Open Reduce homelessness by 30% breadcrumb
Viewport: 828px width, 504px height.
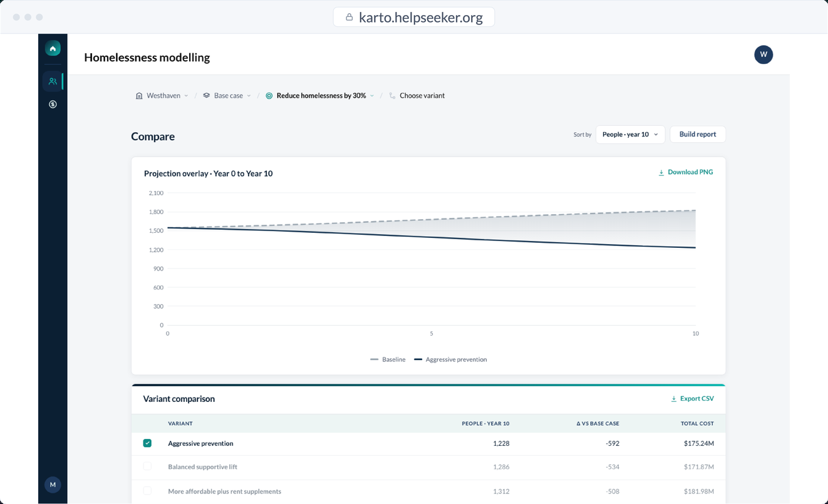coord(319,96)
